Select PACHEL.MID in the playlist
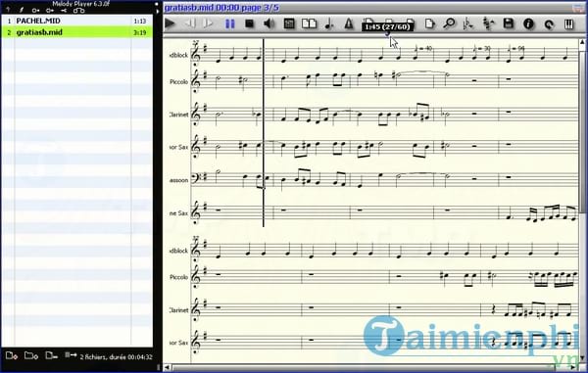The image size is (588, 373). [x=77, y=21]
